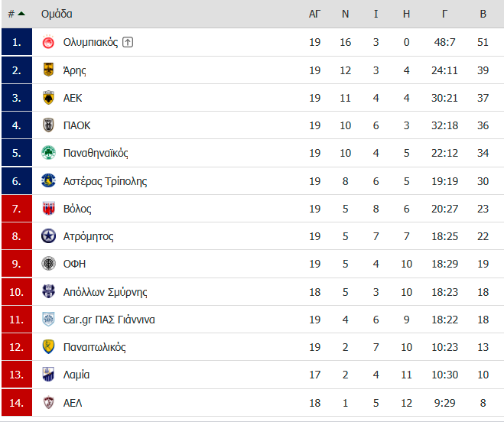This screenshot has height=422, width=504.
Task: Click the Παναθηναϊκός green clover logo
Action: point(48,153)
